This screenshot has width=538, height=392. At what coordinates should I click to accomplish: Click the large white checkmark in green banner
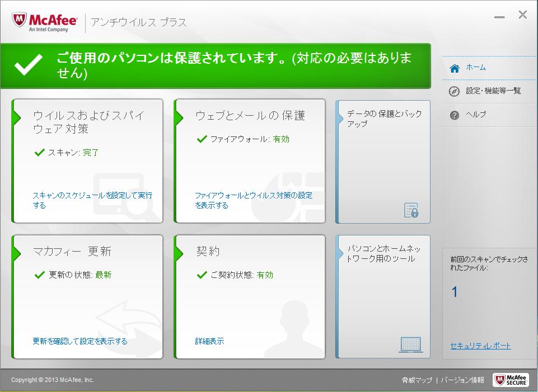pos(29,65)
